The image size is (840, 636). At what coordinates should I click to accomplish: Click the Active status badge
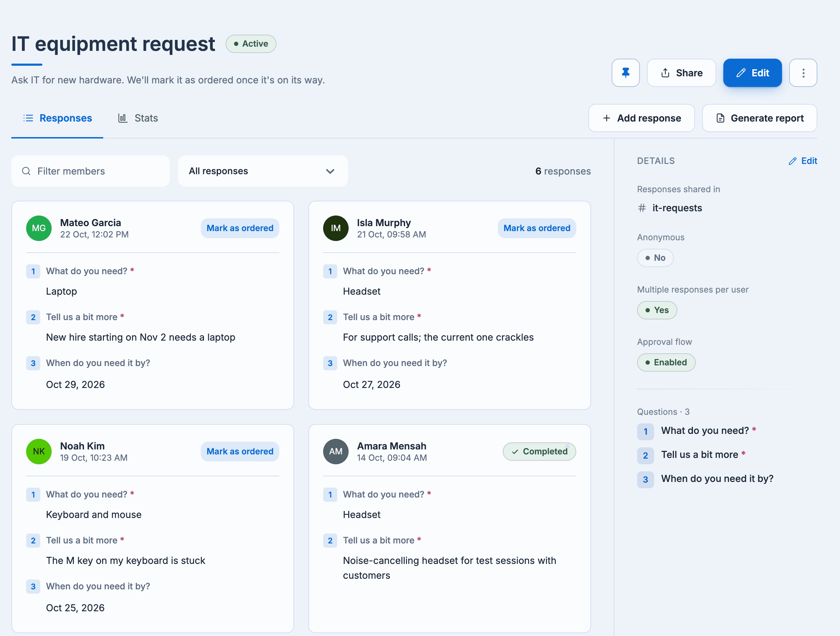(251, 44)
